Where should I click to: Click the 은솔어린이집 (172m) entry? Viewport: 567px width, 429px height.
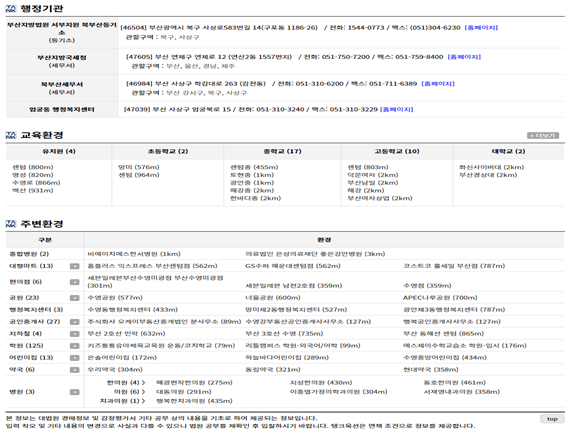click(122, 357)
